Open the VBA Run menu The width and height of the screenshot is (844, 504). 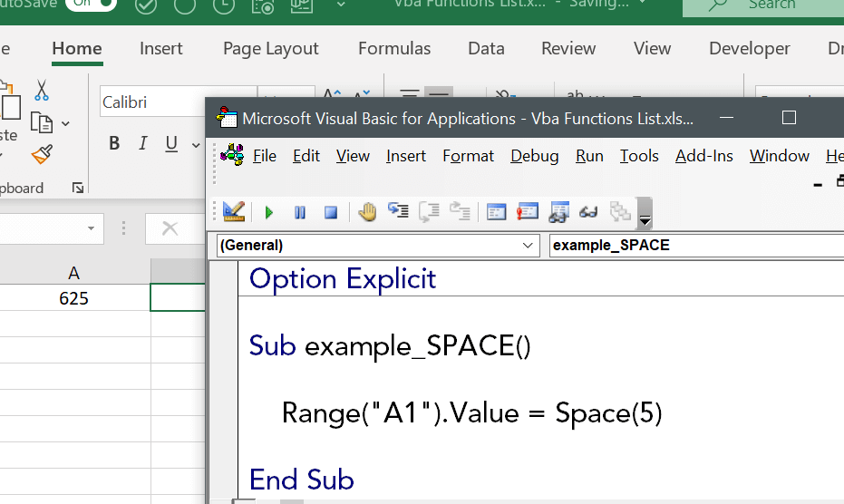point(589,156)
